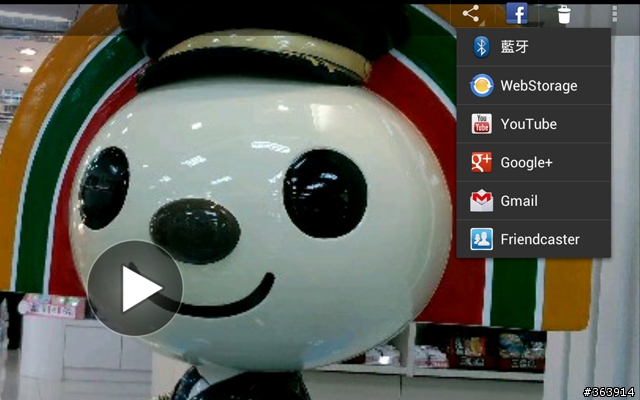The height and width of the screenshot is (400, 640).
Task: Open the three-dot overflow menu
Action: (614, 14)
